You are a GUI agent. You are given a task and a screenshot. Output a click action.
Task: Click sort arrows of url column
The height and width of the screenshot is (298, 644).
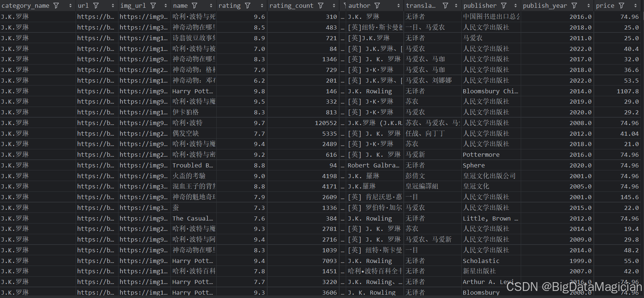[x=113, y=6]
